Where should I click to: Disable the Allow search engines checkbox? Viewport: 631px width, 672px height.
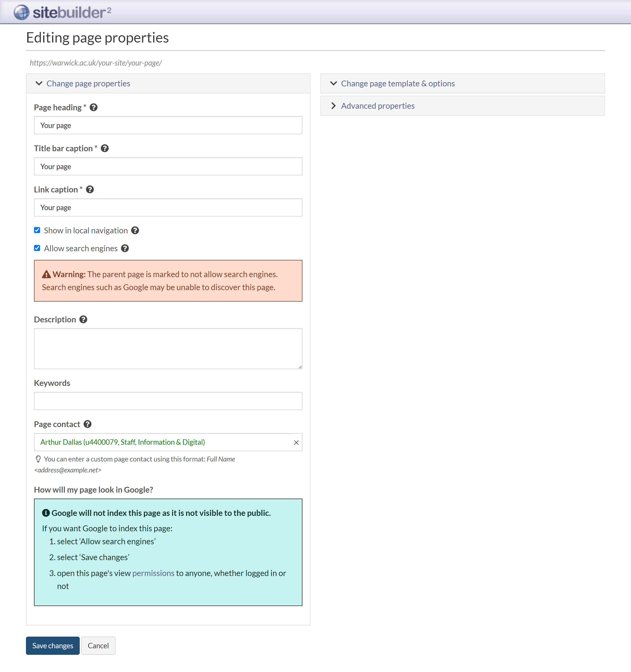[x=37, y=248]
